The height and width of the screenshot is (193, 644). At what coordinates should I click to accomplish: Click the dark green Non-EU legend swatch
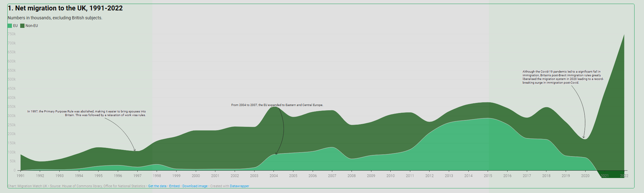point(22,26)
